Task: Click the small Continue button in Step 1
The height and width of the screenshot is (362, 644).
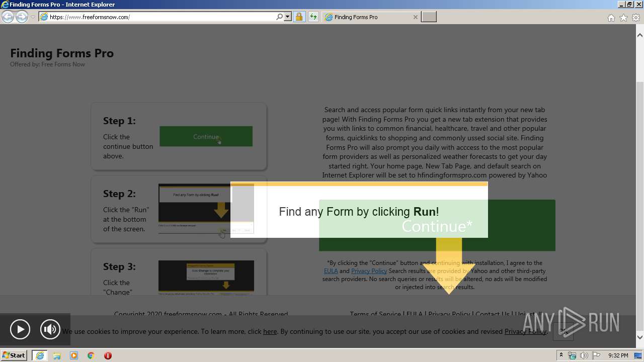Action: (206, 136)
